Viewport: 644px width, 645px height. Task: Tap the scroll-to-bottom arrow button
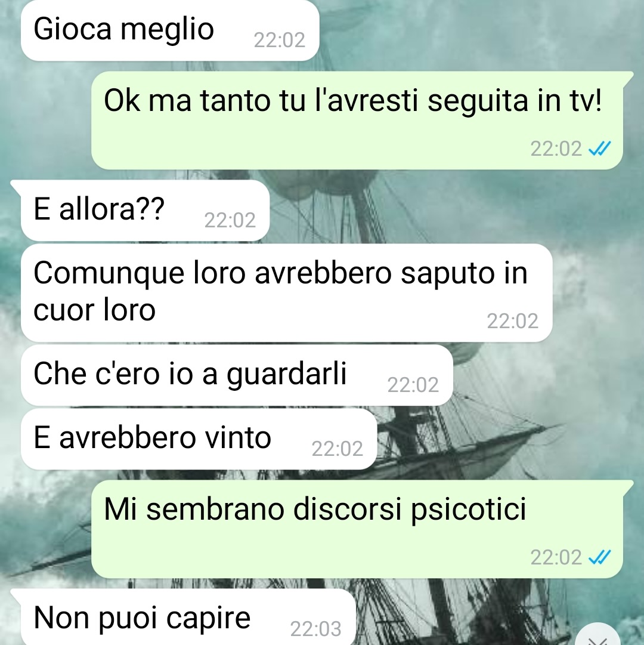pos(597,635)
